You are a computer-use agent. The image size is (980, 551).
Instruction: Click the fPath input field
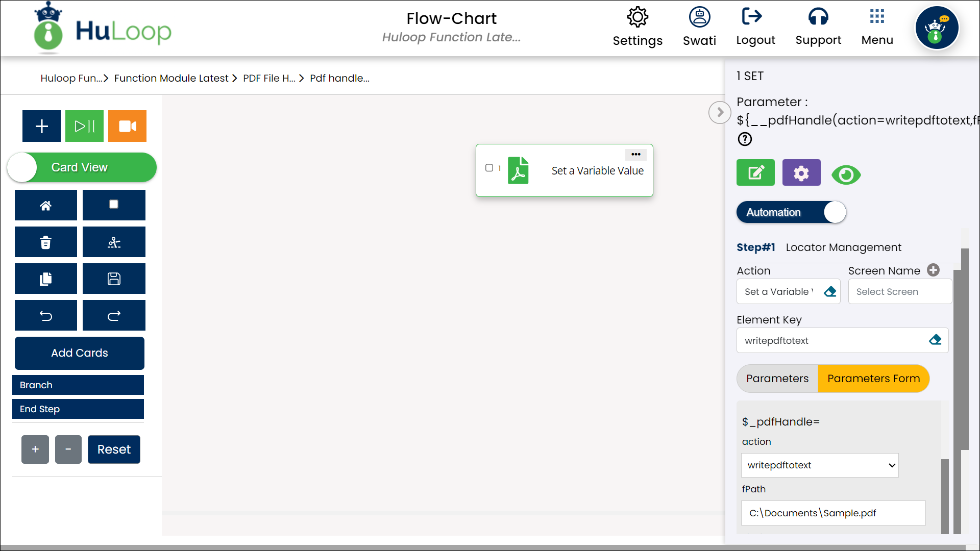coord(833,513)
